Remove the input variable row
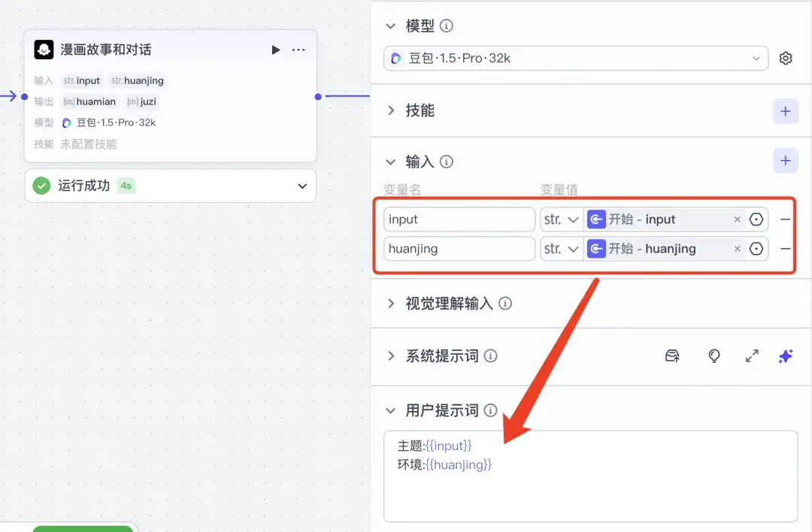 [x=785, y=219]
